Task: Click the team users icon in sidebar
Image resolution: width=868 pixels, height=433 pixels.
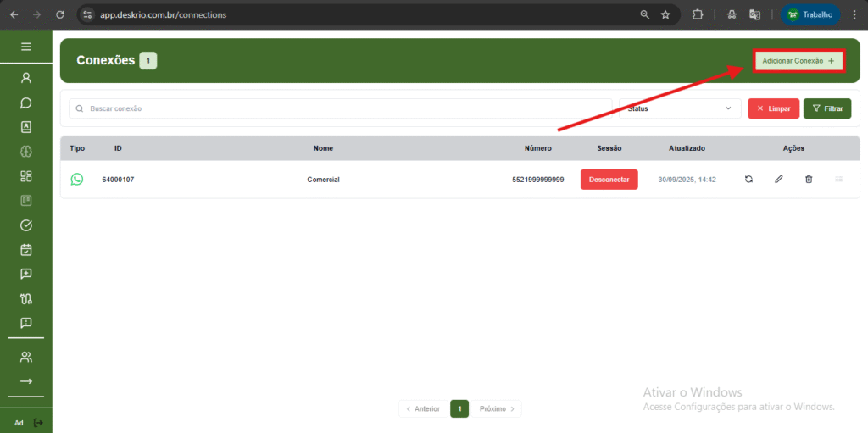Action: click(x=25, y=357)
